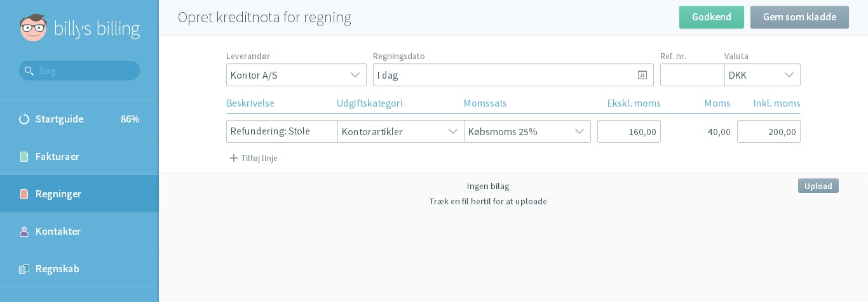Click the Gem som kladde button

click(x=799, y=17)
